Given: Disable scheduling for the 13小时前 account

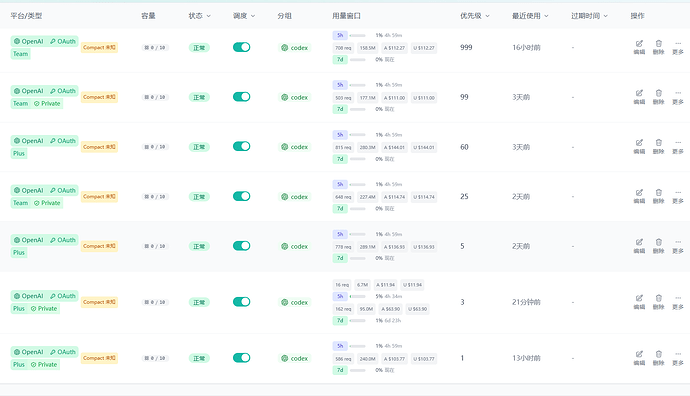Looking at the screenshot, I should (x=242, y=358).
